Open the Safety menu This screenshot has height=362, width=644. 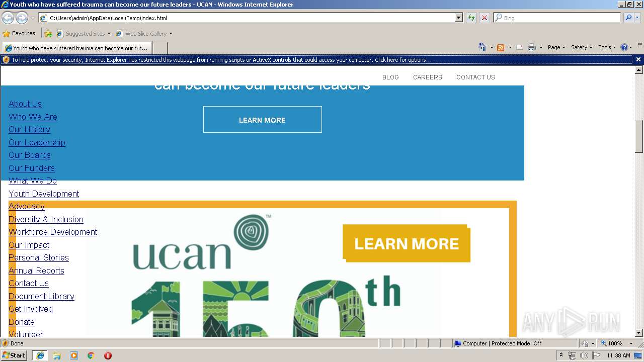pyautogui.click(x=582, y=47)
